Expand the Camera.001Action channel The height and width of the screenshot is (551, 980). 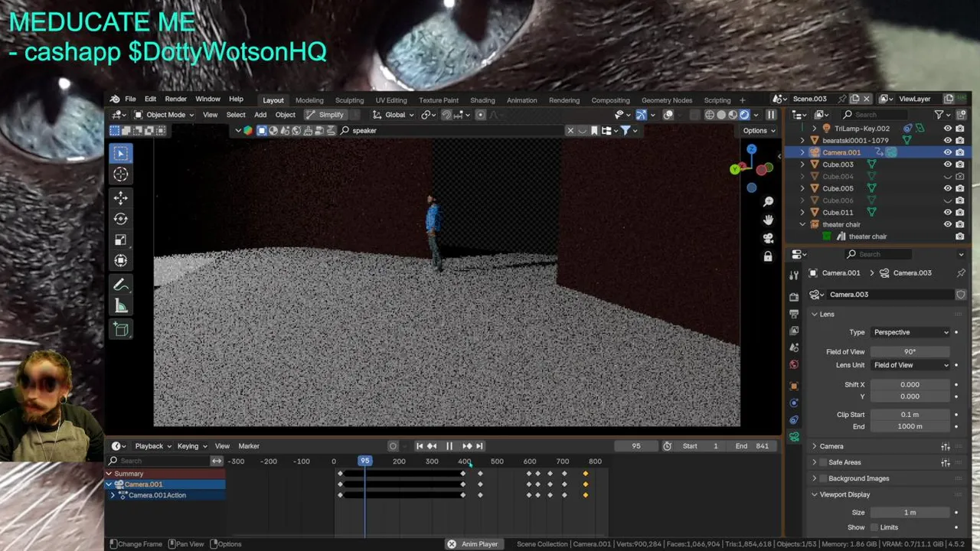[113, 495]
